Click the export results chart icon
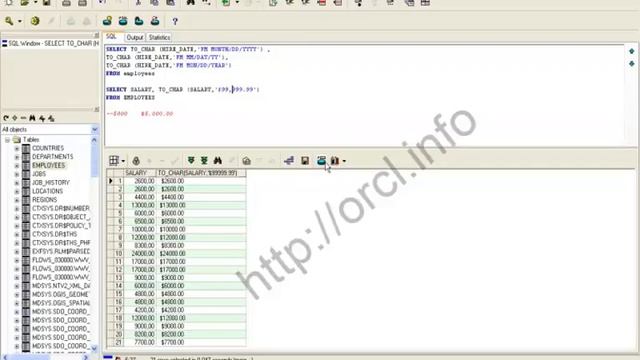The width and height of the screenshot is (640, 360). click(335, 160)
